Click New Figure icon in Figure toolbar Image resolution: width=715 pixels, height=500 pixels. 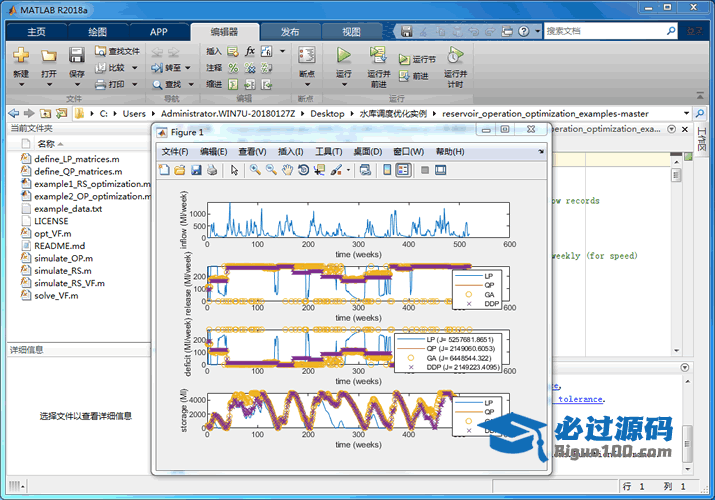point(164,170)
